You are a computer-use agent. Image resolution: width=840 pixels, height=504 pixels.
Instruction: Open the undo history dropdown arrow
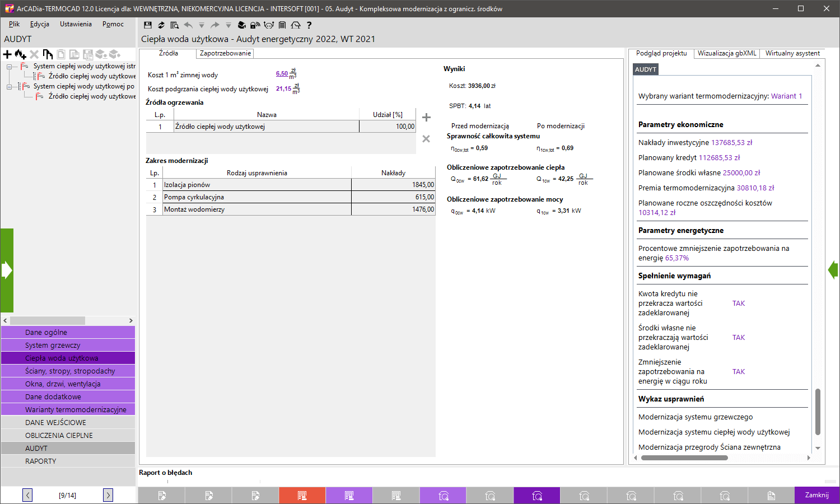[201, 25]
